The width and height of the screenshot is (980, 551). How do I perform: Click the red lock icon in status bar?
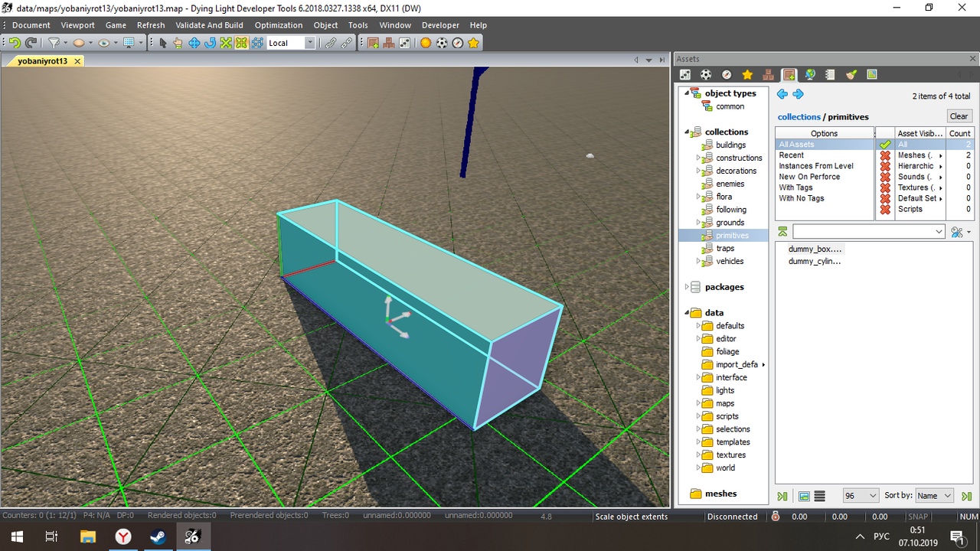tap(775, 517)
